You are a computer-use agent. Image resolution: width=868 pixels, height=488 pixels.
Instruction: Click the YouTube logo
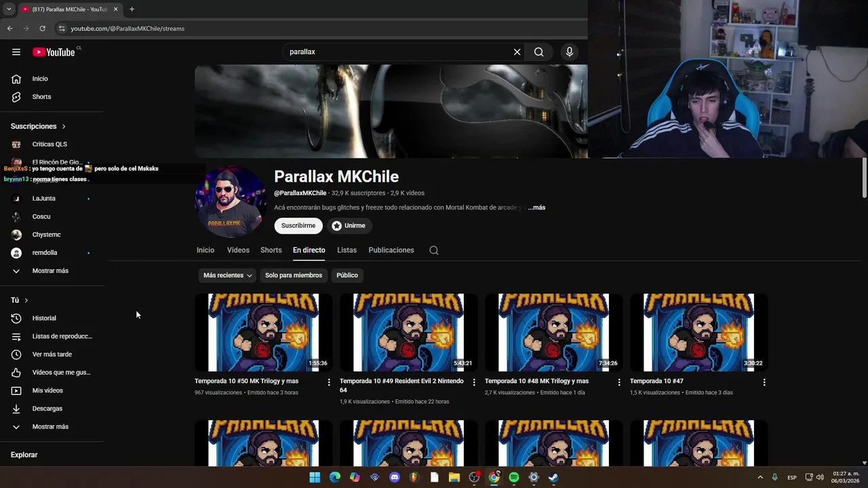pos(54,52)
